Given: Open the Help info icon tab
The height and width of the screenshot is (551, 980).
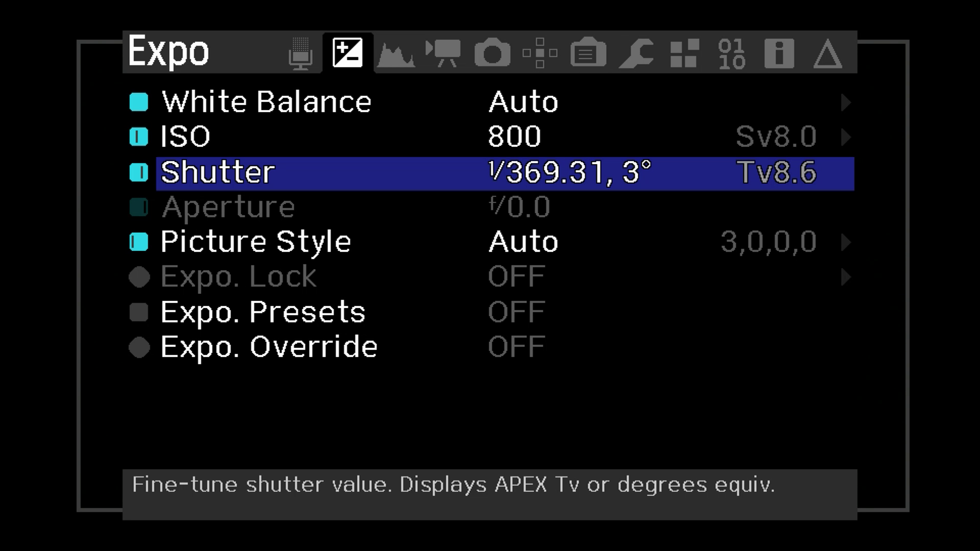Looking at the screenshot, I should 779,53.
